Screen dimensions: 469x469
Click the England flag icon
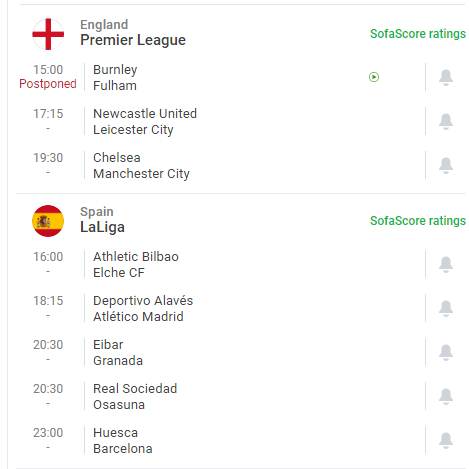(x=48, y=34)
